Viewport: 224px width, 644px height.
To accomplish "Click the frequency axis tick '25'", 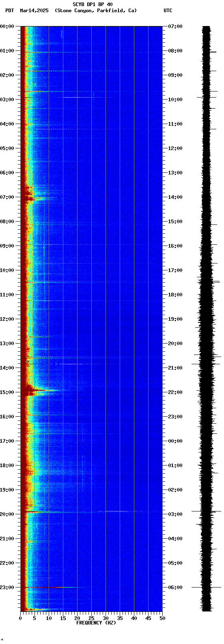I will 91,618.
